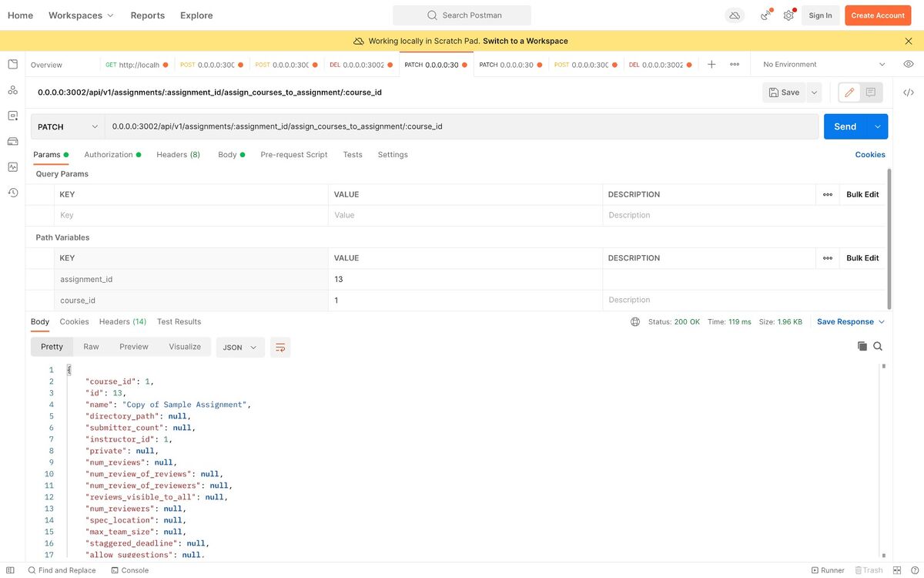Viewport: 924px width, 578px height.
Task: Open the Tests tab
Action: [353, 155]
